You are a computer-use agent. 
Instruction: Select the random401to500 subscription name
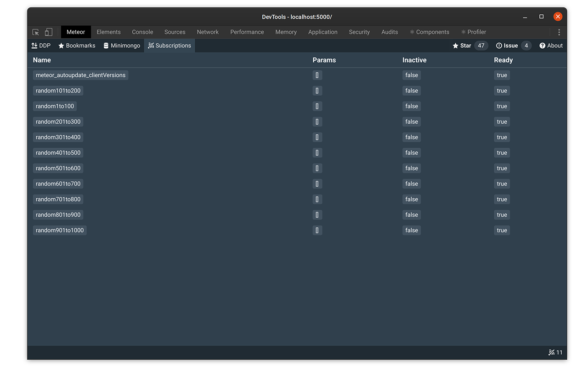pos(58,153)
